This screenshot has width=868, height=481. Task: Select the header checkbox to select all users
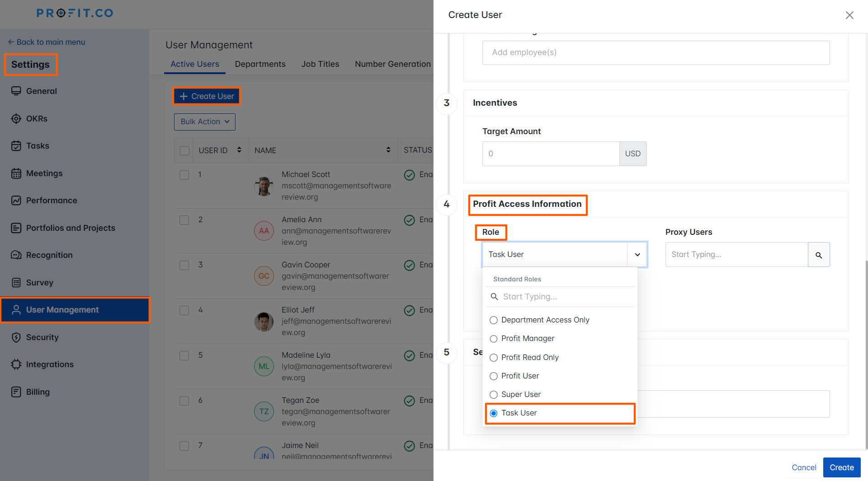point(184,150)
